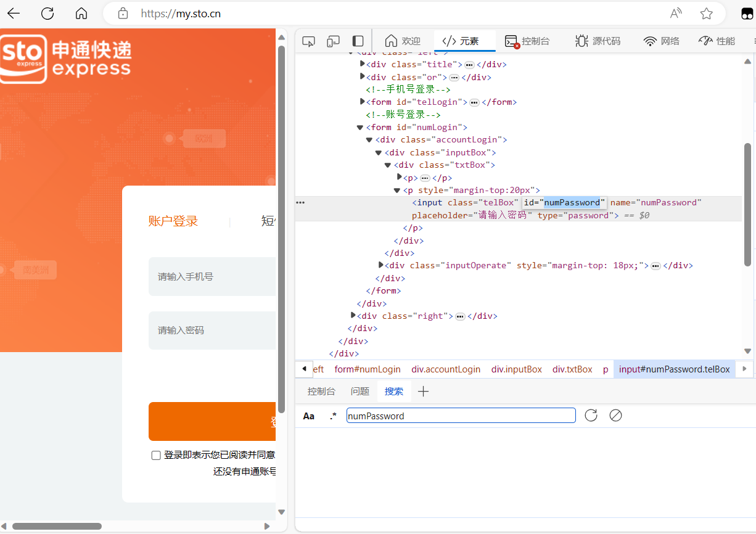
Task: Click the p breadcrumb item
Action: pyautogui.click(x=606, y=369)
